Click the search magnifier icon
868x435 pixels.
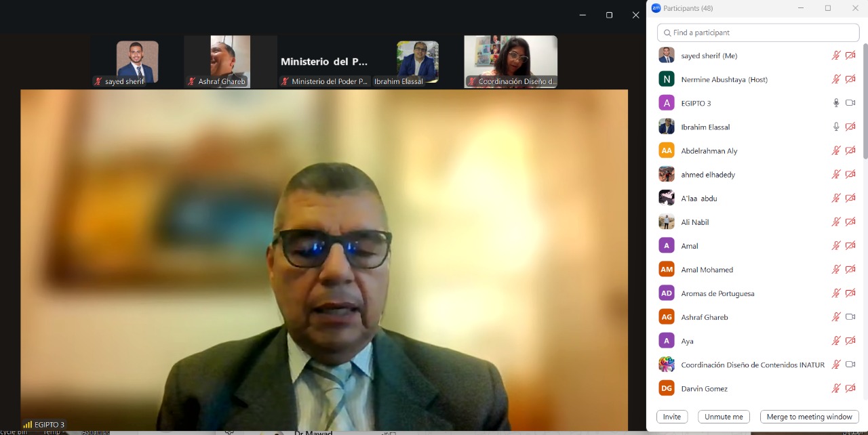(667, 33)
